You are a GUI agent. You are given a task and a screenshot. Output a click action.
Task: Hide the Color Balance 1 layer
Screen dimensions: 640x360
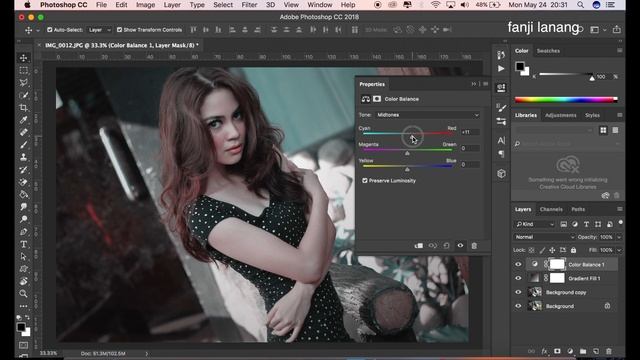[x=518, y=264]
